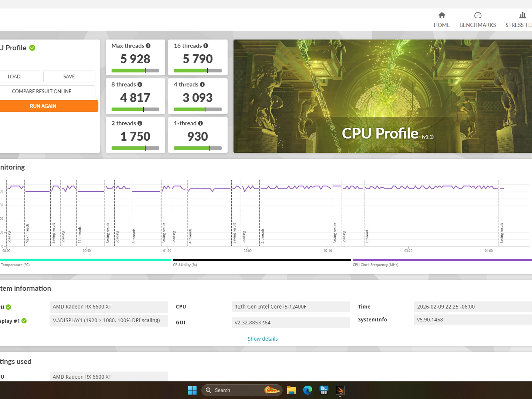
Task: Click the LOAD button
Action: (x=20, y=76)
